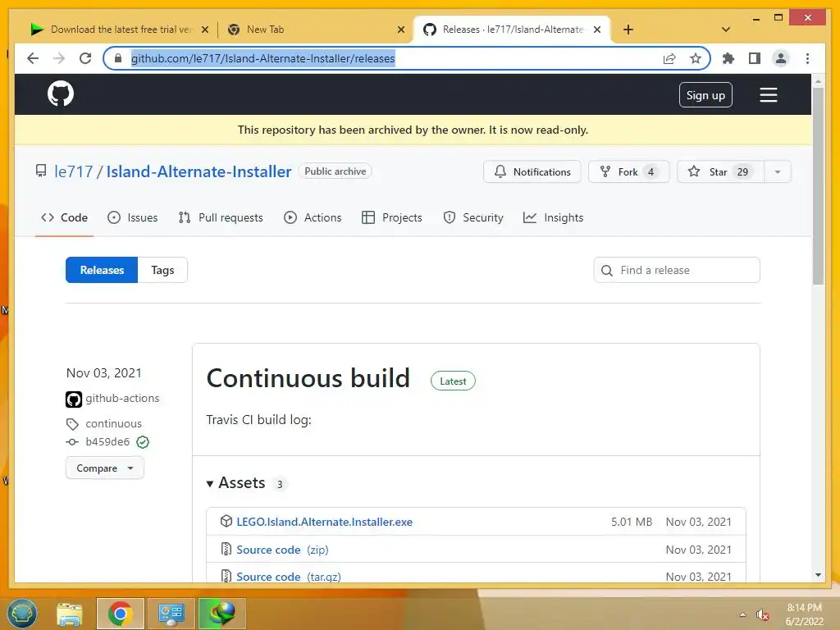The width and height of the screenshot is (840, 630).
Task: Share this page via the share icon
Action: [669, 58]
